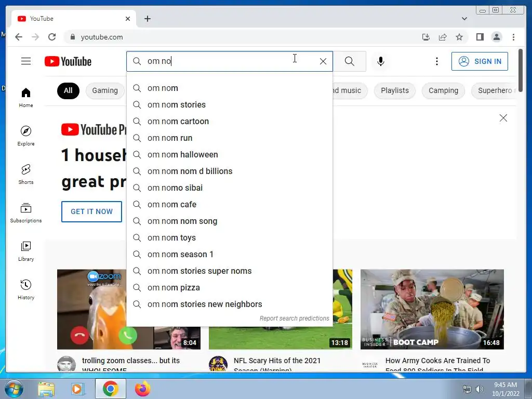Select the Superhero filter chip
532x399 pixels.
point(495,90)
